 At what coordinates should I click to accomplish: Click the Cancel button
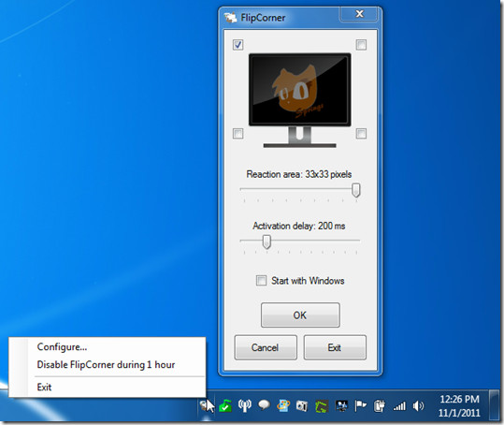(266, 347)
